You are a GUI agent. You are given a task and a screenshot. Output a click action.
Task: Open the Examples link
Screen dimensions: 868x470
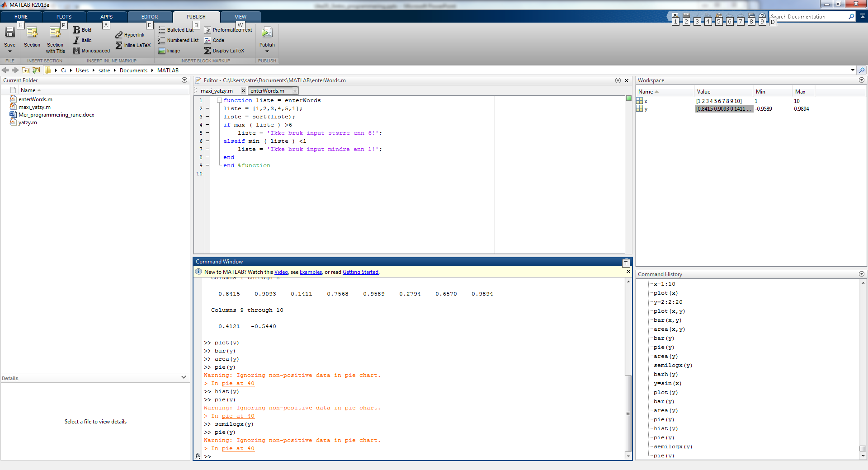coord(311,272)
